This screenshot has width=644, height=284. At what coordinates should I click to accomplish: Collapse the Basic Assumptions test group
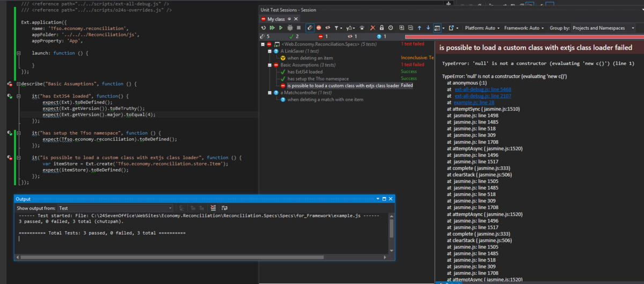pyautogui.click(x=270, y=64)
